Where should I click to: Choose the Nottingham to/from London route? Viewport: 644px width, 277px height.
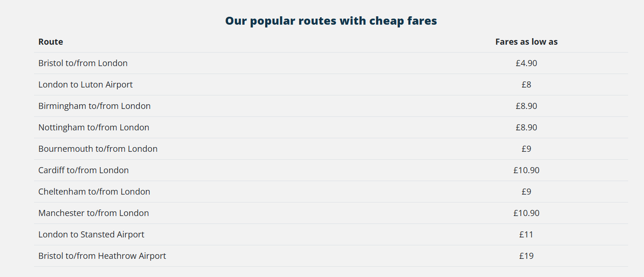tap(94, 128)
